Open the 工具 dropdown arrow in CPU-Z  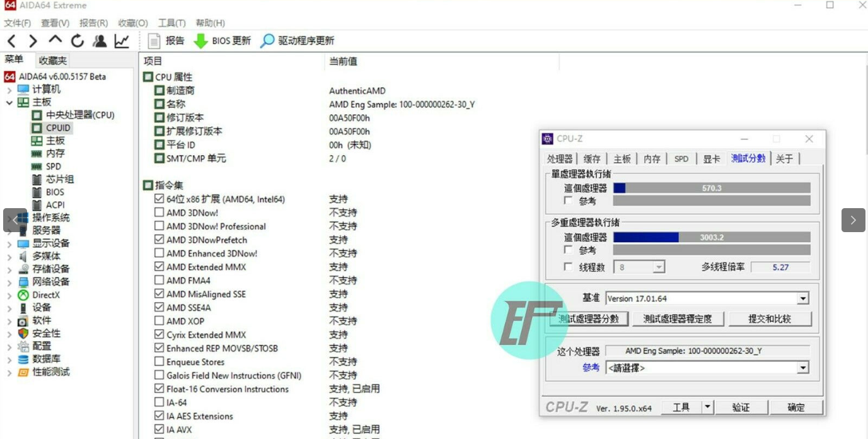[707, 407]
